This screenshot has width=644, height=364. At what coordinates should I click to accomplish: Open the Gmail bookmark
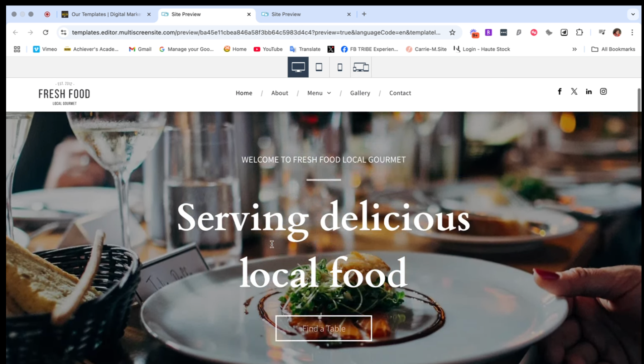(x=140, y=49)
